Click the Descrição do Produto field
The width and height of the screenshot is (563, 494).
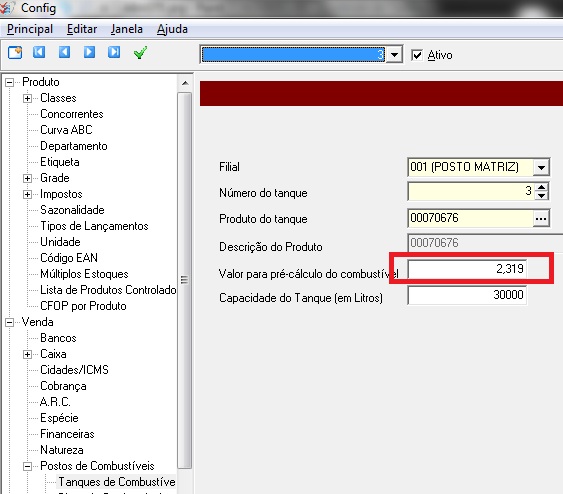tap(485, 243)
